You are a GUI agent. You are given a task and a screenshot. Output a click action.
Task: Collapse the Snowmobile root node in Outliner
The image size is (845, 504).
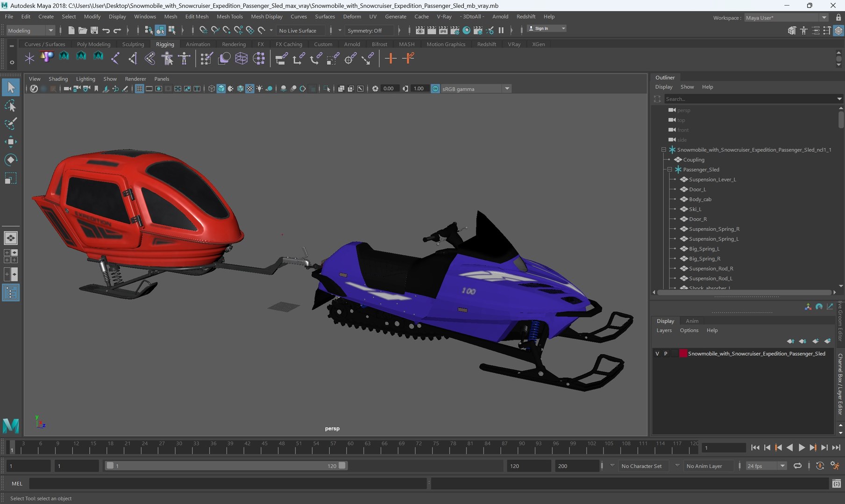pyautogui.click(x=663, y=150)
